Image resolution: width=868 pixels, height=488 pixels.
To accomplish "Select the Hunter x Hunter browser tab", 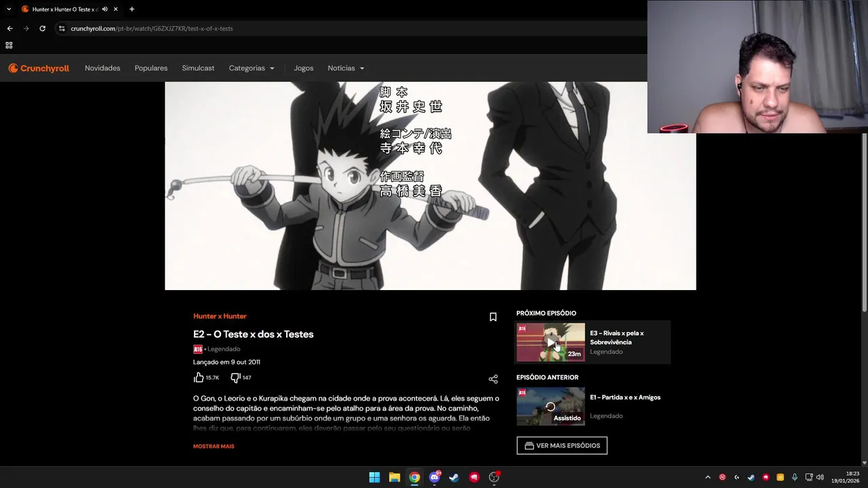I will [70, 9].
